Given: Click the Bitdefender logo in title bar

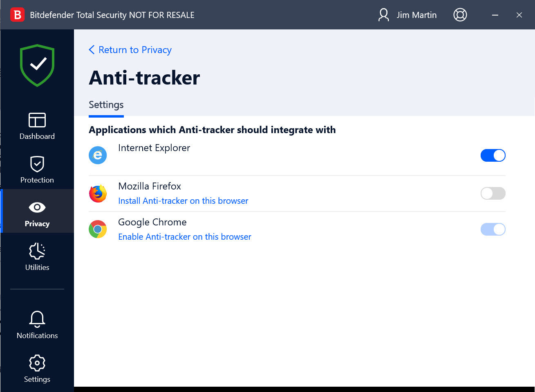Looking at the screenshot, I should (x=17, y=15).
